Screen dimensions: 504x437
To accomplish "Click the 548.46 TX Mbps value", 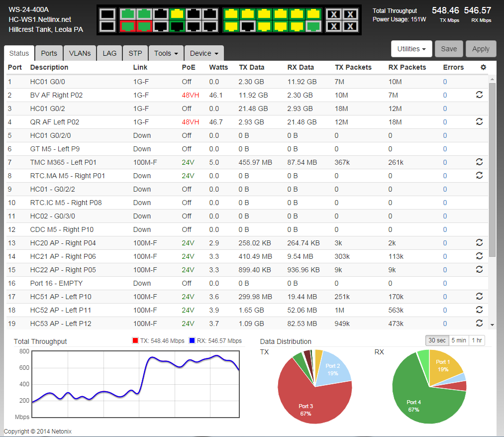I will 445,10.
